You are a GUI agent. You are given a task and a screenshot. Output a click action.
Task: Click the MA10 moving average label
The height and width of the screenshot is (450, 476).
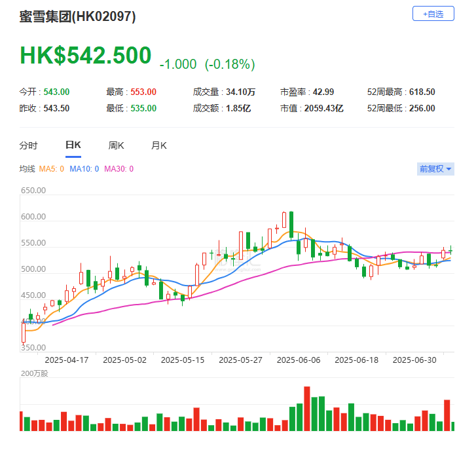(x=84, y=169)
